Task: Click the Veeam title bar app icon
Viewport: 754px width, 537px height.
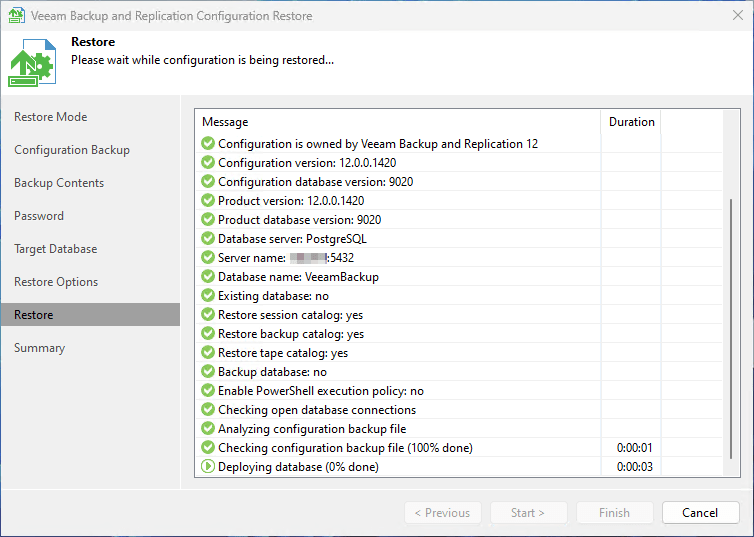Action: click(x=15, y=16)
